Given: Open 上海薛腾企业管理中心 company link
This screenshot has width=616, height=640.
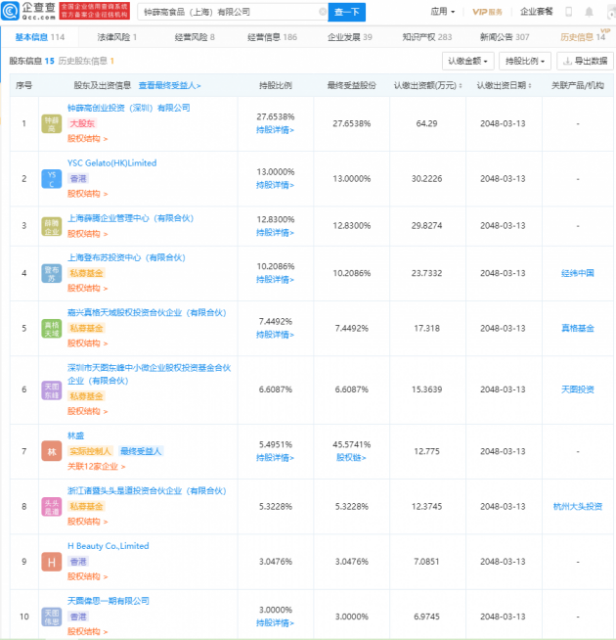Looking at the screenshot, I should (130, 218).
